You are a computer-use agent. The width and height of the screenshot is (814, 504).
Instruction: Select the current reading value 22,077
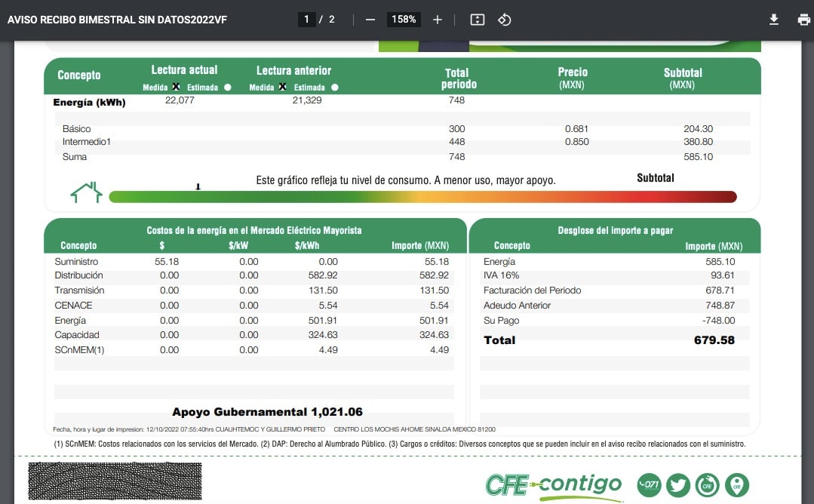pos(180,100)
